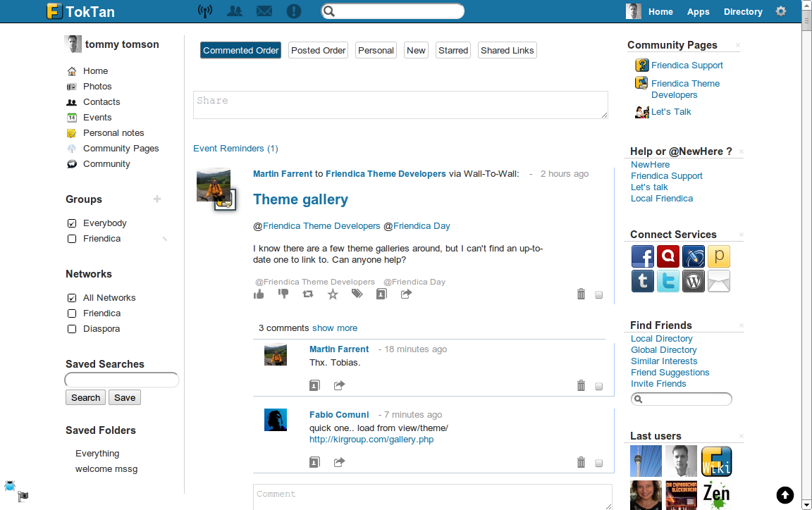Open the messages envelope icon
Image resolution: width=812 pixels, height=510 pixels.
(x=264, y=11)
